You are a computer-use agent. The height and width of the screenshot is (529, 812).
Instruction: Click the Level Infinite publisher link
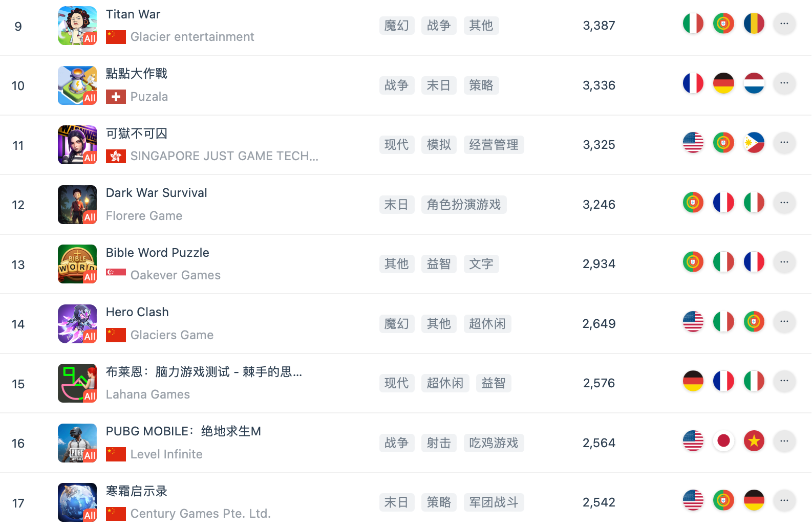pos(166,454)
